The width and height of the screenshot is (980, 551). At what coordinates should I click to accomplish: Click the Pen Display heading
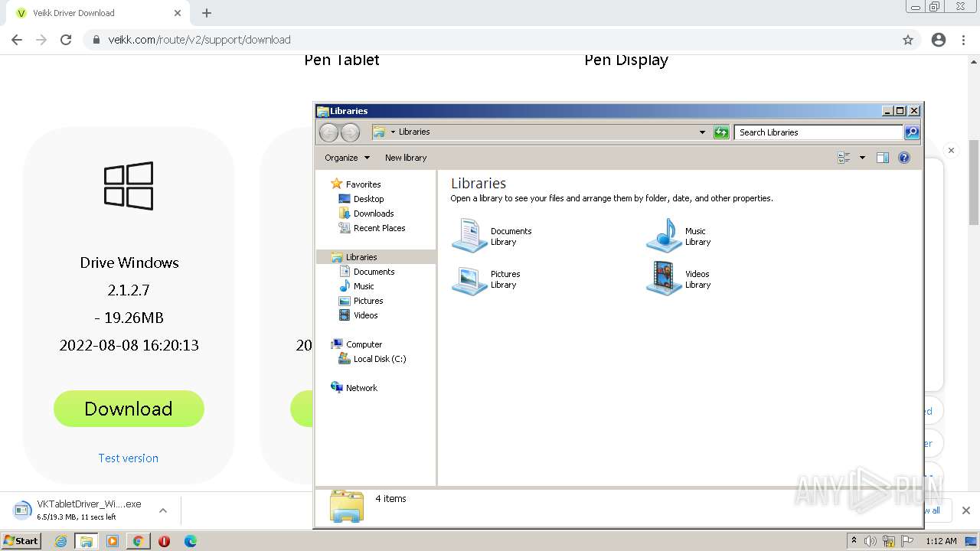click(626, 60)
